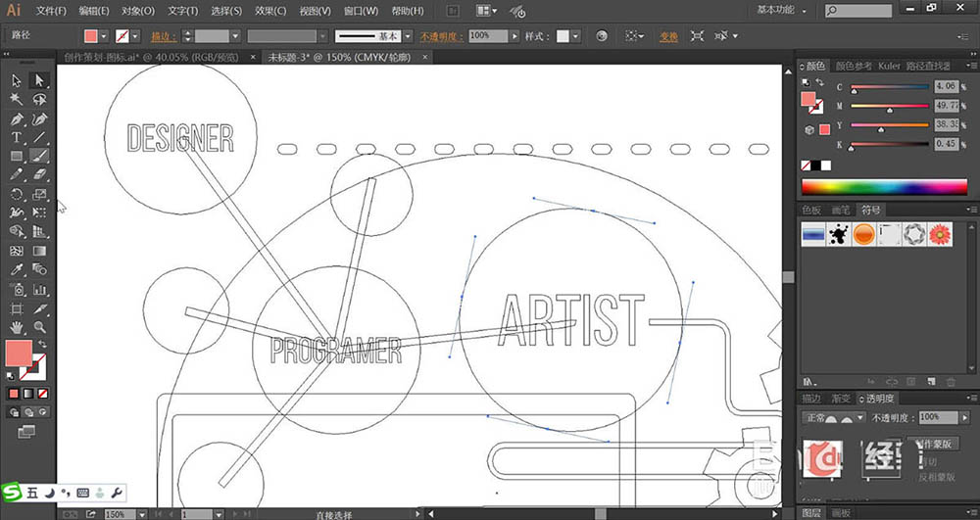Open the zoom level dropdown at bottom
Image resolution: width=980 pixels, height=520 pixels.
(142, 514)
